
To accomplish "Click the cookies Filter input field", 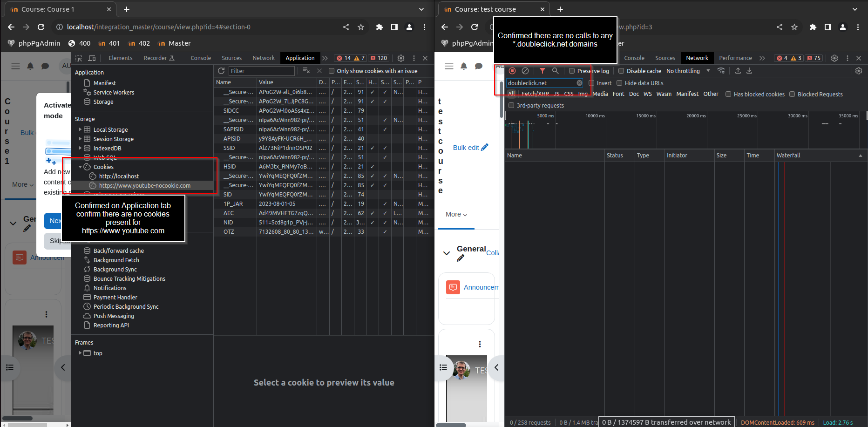I will [x=262, y=71].
